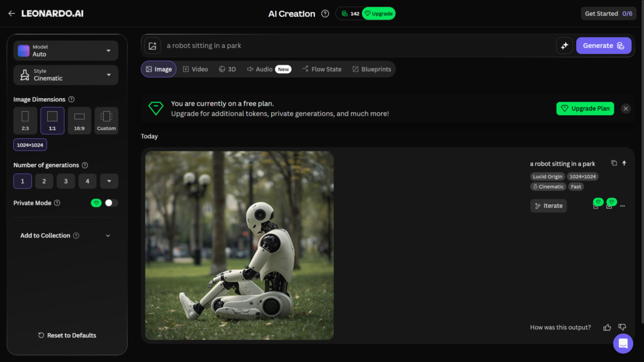Reuse prompt with the up arrow icon
This screenshot has width=644, height=362.
click(x=624, y=163)
